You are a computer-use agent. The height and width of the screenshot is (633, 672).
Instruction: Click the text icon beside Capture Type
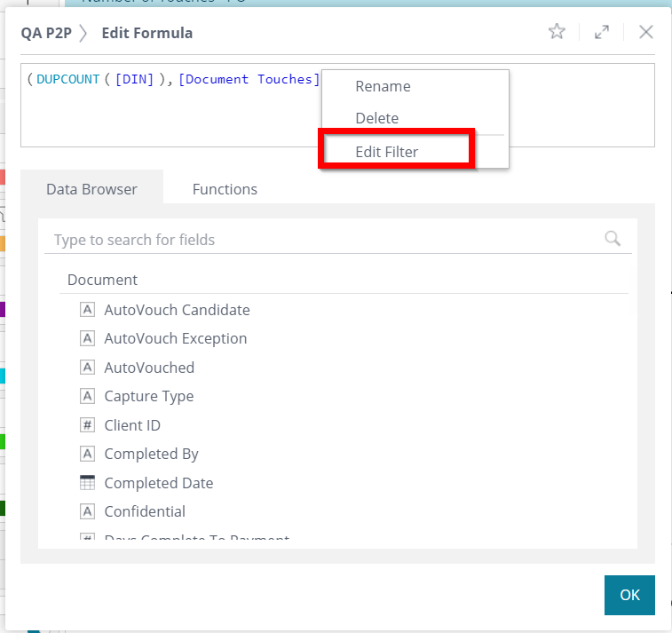[87, 396]
